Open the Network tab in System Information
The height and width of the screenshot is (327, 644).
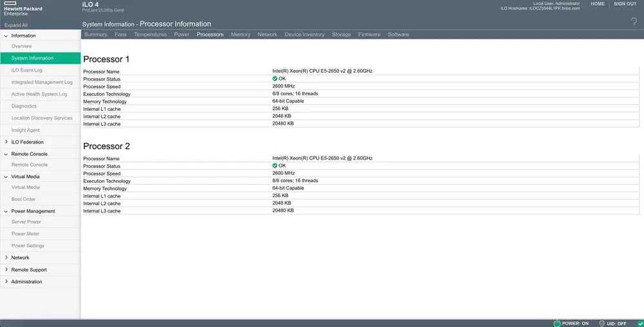[267, 35]
